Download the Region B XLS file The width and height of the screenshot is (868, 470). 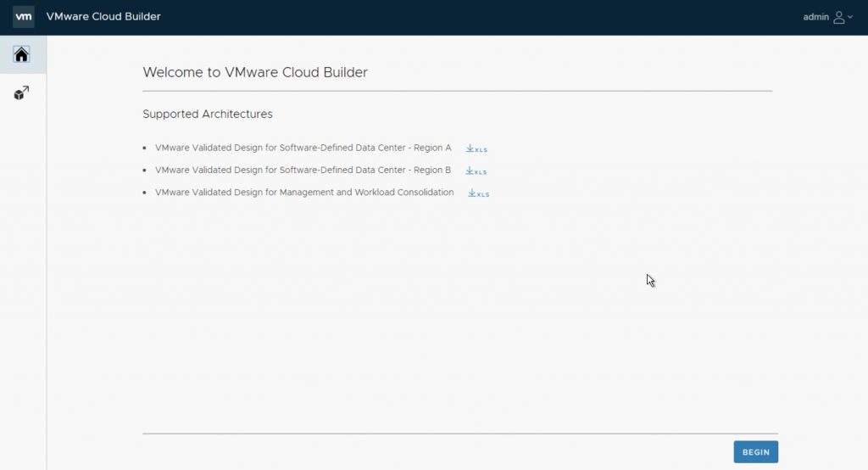[476, 171]
